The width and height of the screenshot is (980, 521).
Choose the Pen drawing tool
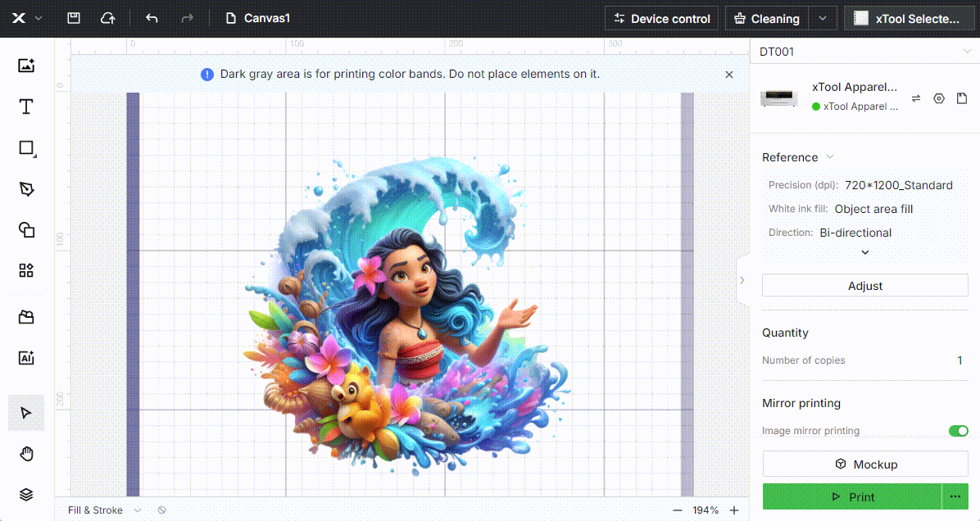pos(26,189)
